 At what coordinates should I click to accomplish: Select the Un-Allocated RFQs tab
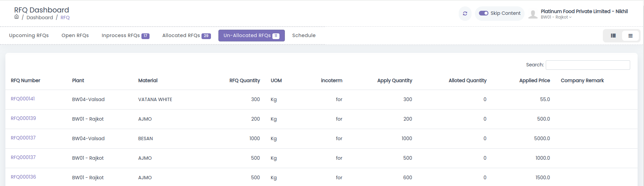pyautogui.click(x=251, y=35)
